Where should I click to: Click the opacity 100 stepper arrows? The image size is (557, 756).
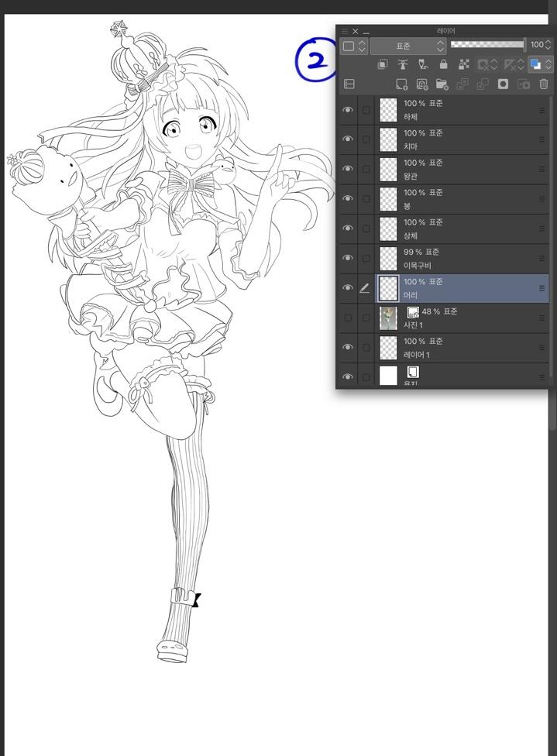[x=548, y=45]
